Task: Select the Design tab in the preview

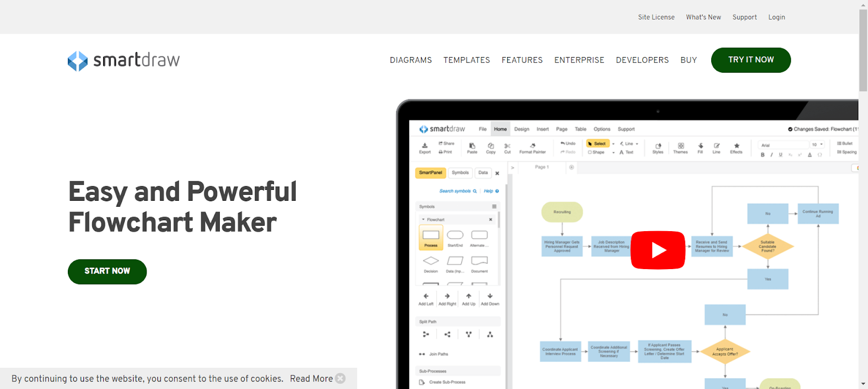Action: click(x=522, y=129)
